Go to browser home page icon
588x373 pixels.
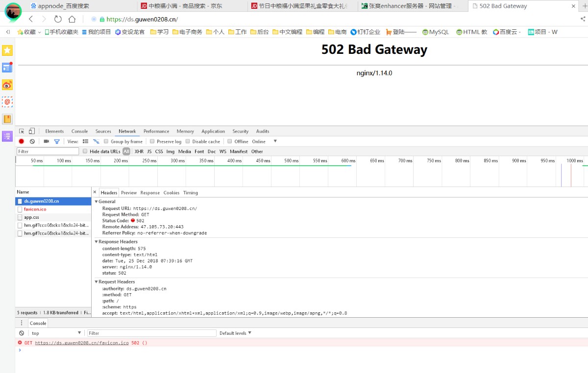(x=72, y=19)
